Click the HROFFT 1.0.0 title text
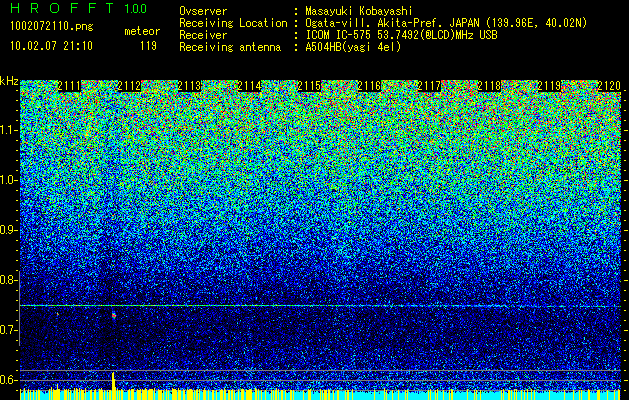This screenshot has height=400, width=629. tap(79, 8)
